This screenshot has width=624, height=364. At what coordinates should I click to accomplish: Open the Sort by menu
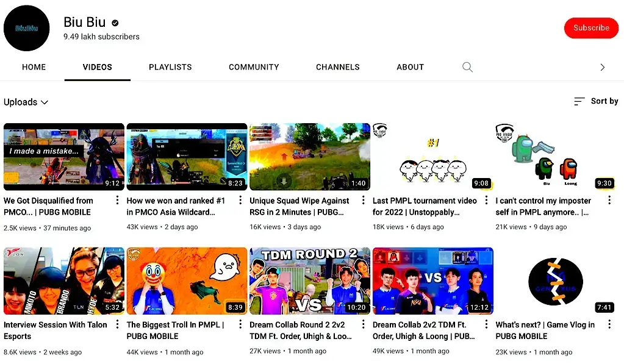coord(596,101)
